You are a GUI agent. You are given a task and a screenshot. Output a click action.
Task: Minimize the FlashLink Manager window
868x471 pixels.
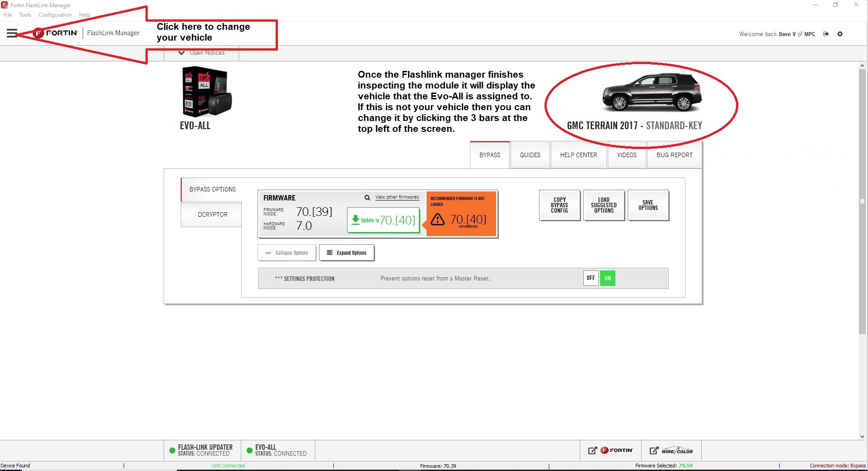[815, 5]
